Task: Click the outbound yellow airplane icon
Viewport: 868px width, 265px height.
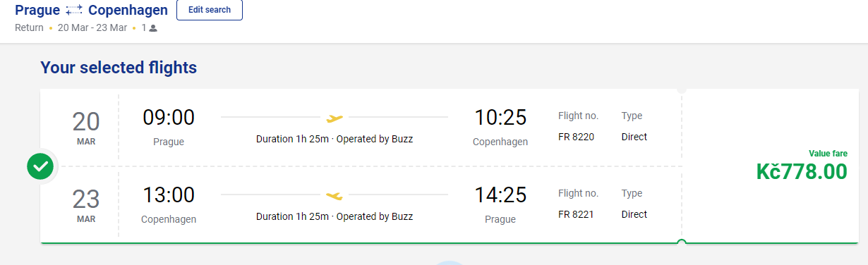Action: pos(334,118)
